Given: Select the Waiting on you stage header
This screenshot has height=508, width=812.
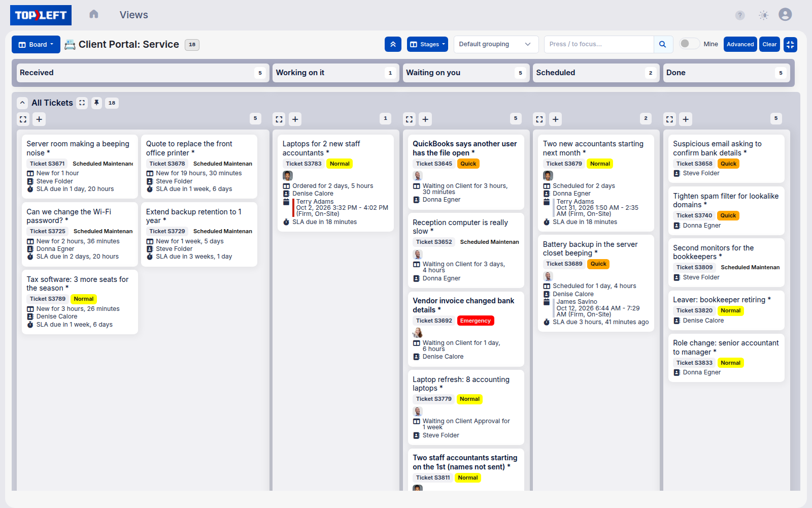Looking at the screenshot, I should click(466, 73).
